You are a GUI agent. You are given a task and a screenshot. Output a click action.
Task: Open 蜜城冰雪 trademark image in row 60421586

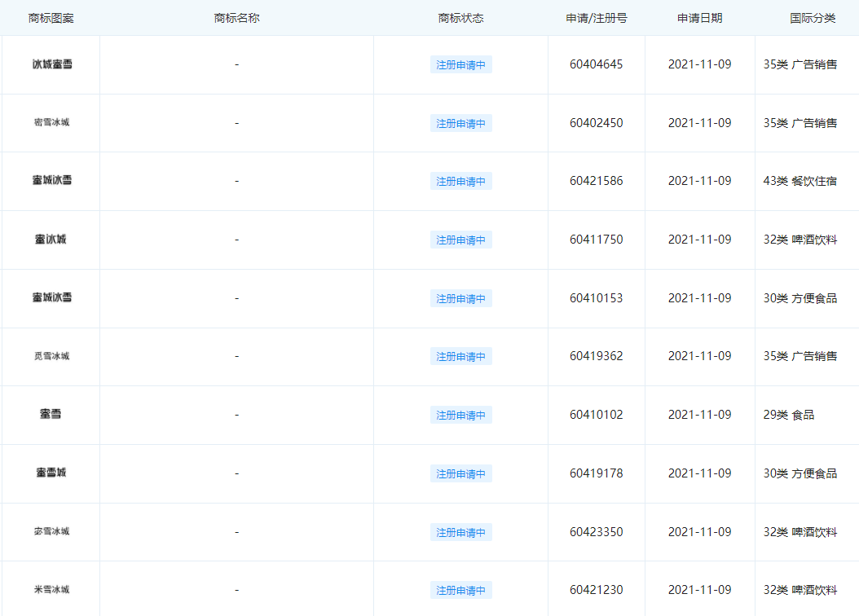pos(52,180)
